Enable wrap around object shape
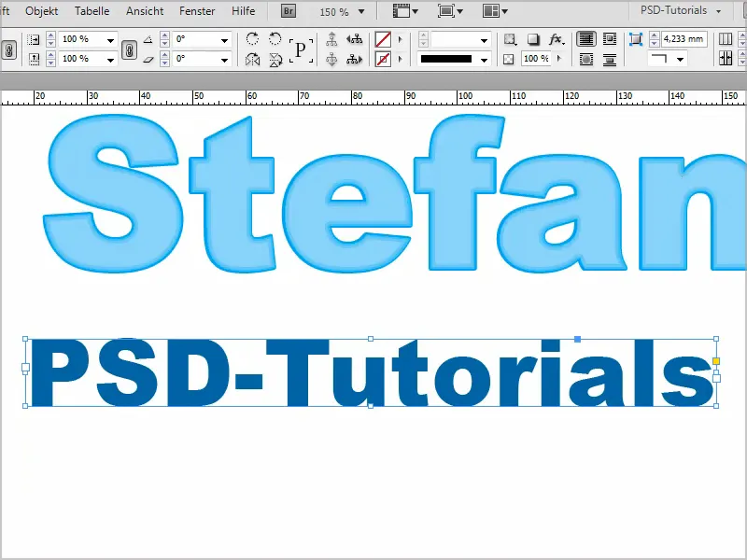Viewport: 747px width, 560px height. [586, 60]
